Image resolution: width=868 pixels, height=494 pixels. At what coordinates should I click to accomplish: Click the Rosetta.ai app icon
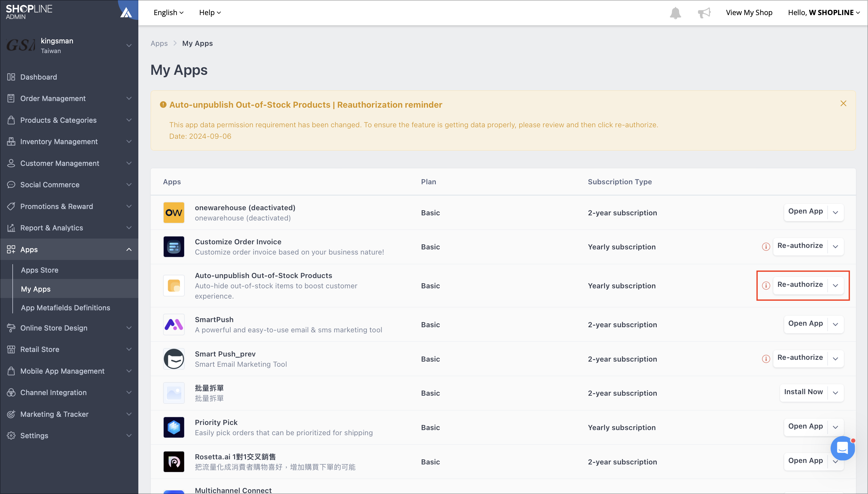click(174, 462)
